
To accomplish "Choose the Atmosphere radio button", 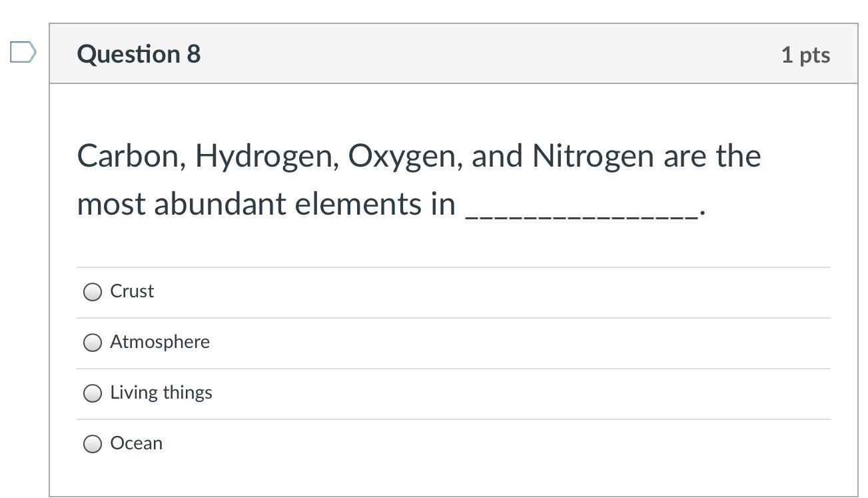I will [93, 343].
